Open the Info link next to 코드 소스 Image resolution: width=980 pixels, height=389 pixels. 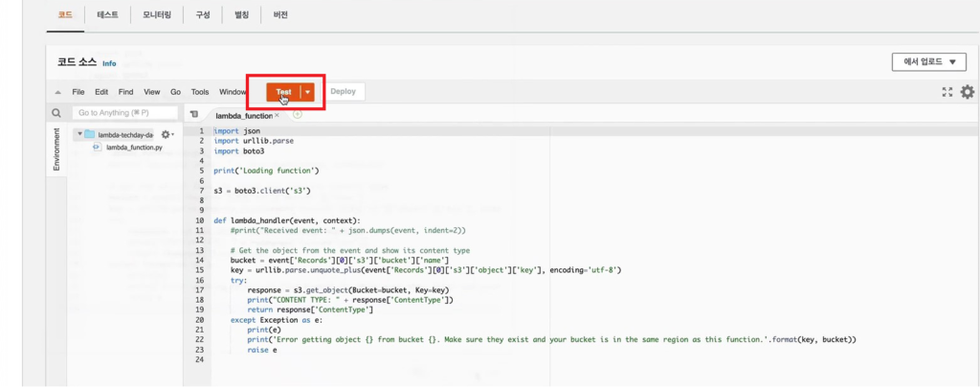coord(109,63)
